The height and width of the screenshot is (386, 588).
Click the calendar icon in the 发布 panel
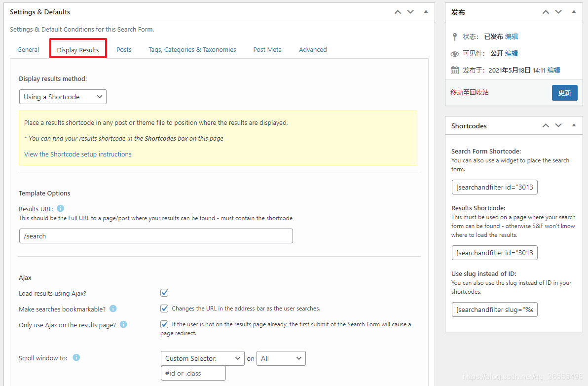coord(454,70)
